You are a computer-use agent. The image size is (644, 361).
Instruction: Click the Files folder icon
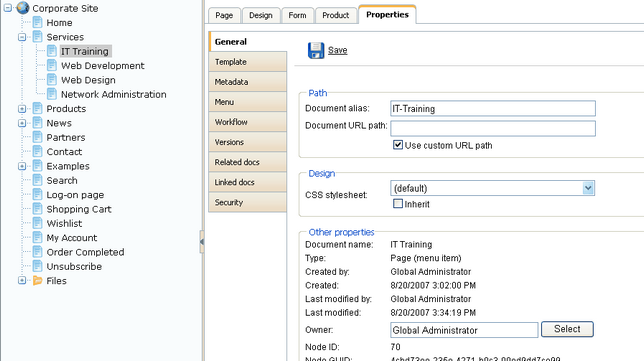pos(37,281)
